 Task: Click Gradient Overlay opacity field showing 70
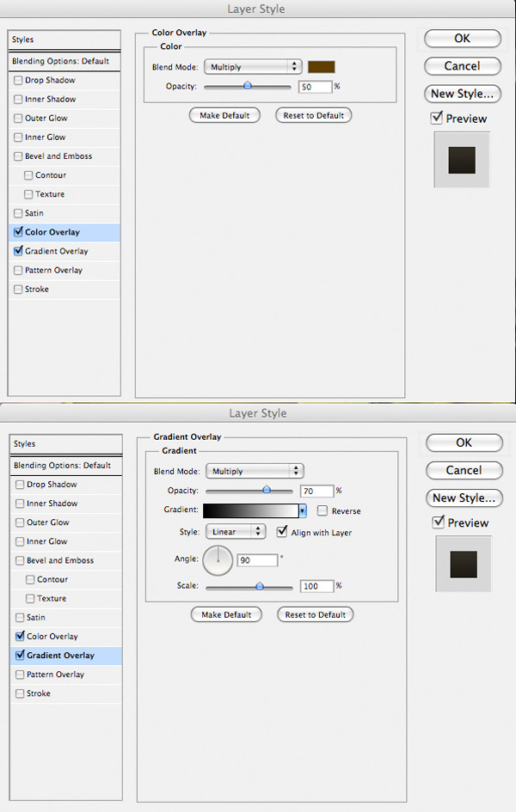coord(316,491)
